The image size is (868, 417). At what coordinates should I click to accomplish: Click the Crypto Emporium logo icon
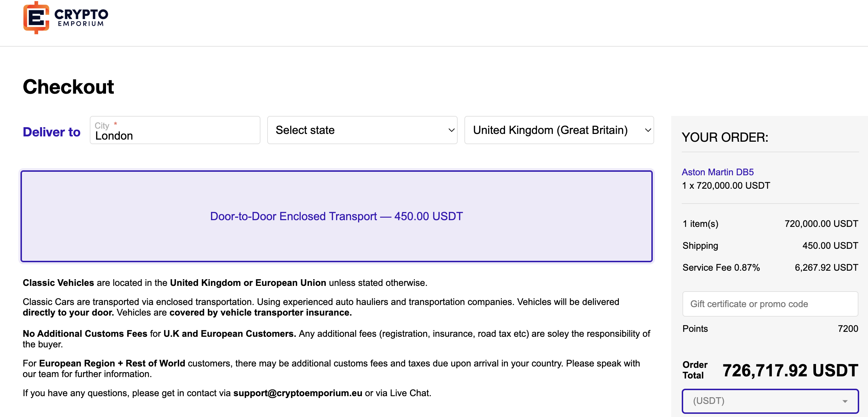click(x=36, y=18)
